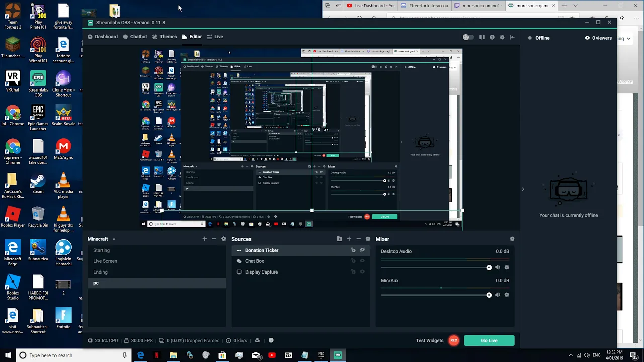This screenshot has width=644, height=362.
Task: Open new browser tab plus button
Action: coord(565,6)
